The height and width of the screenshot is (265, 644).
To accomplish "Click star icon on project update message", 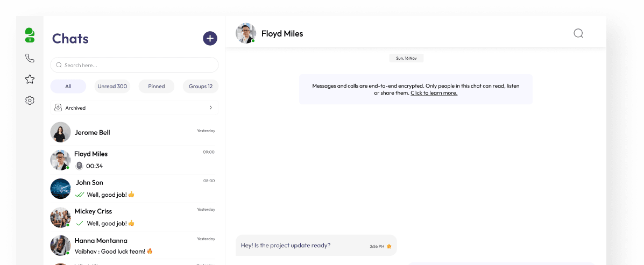I will (x=389, y=247).
